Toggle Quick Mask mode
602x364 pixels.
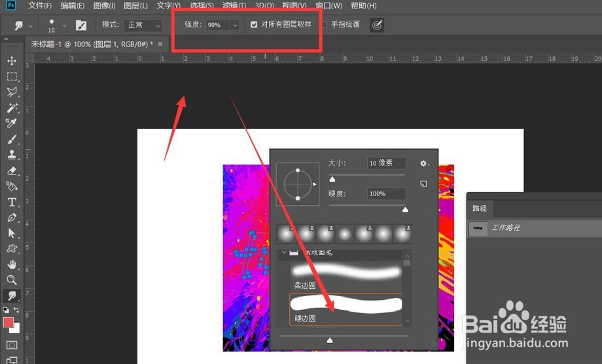click(12, 345)
